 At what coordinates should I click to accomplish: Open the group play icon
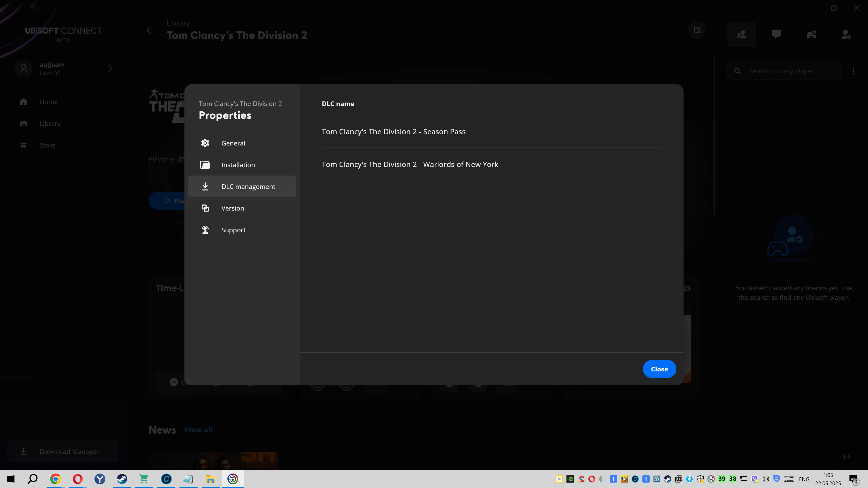point(811,34)
